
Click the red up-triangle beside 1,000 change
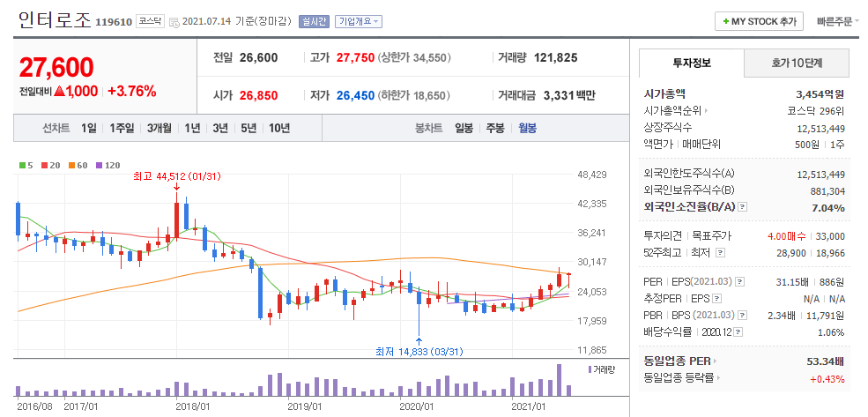[59, 92]
